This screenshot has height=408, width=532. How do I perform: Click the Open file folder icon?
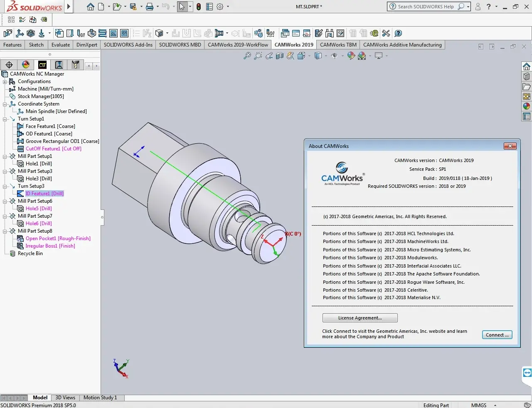pyautogui.click(x=117, y=7)
